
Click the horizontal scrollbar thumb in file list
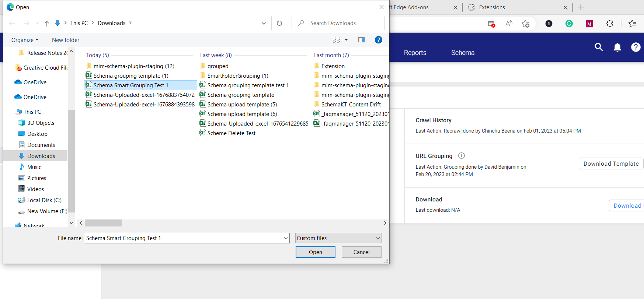coord(103,223)
